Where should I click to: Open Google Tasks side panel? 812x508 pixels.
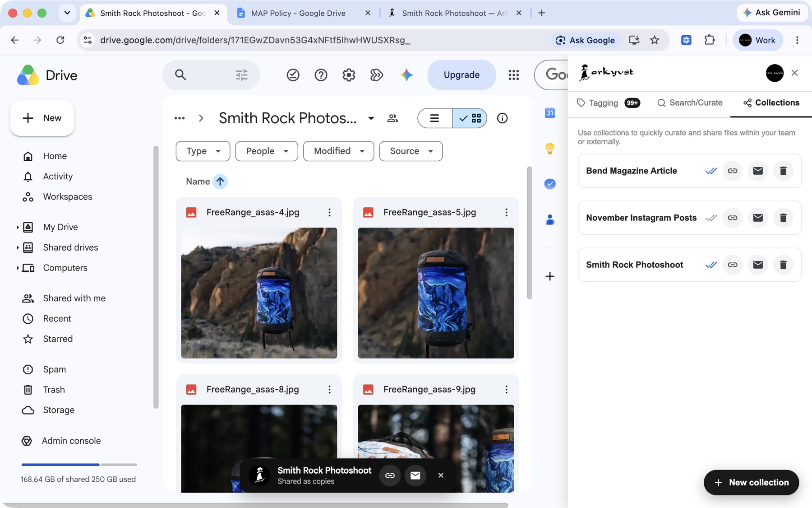pyautogui.click(x=549, y=184)
